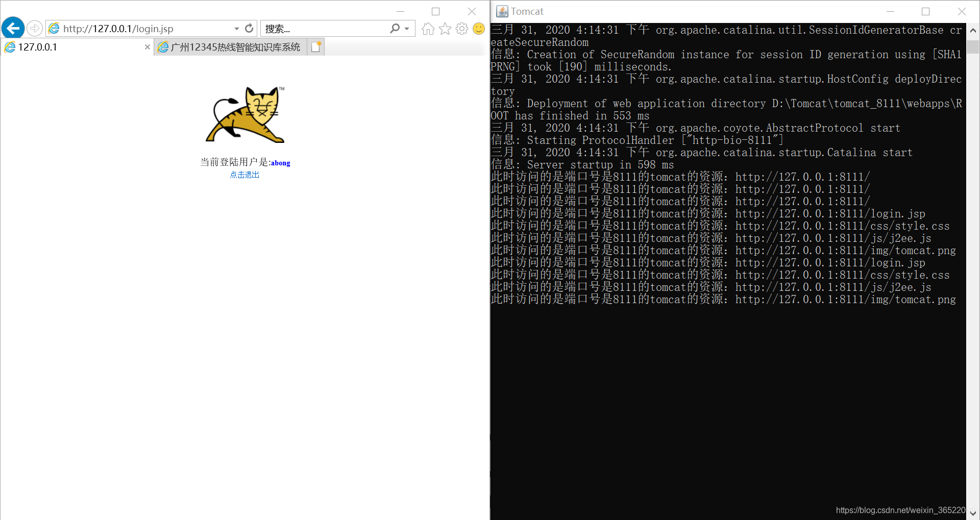Click the 点击退出 logout link
Viewport: 980px width, 520px height.
pos(244,175)
